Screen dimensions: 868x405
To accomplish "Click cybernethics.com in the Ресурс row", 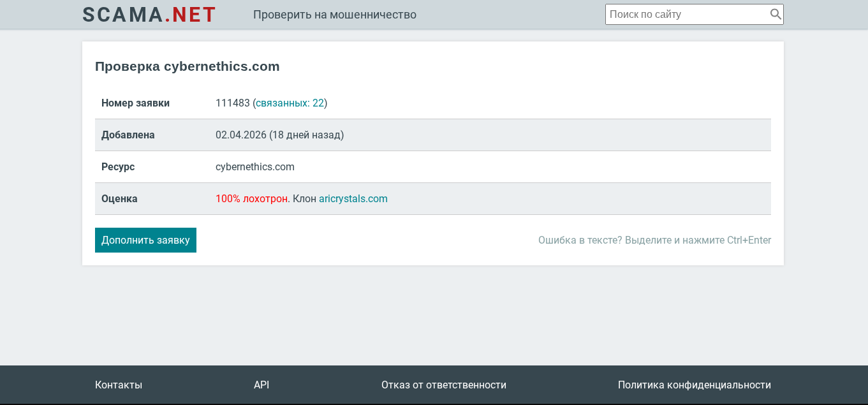I will click(x=254, y=166).
